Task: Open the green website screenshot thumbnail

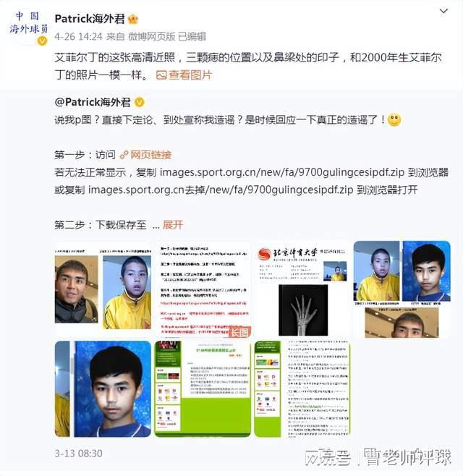Action: click(203, 389)
